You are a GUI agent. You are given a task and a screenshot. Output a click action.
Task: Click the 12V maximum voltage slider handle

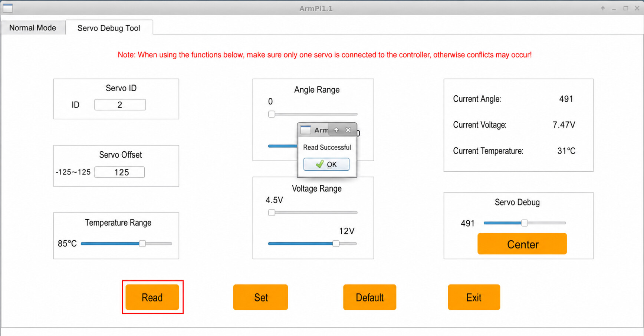(336, 244)
